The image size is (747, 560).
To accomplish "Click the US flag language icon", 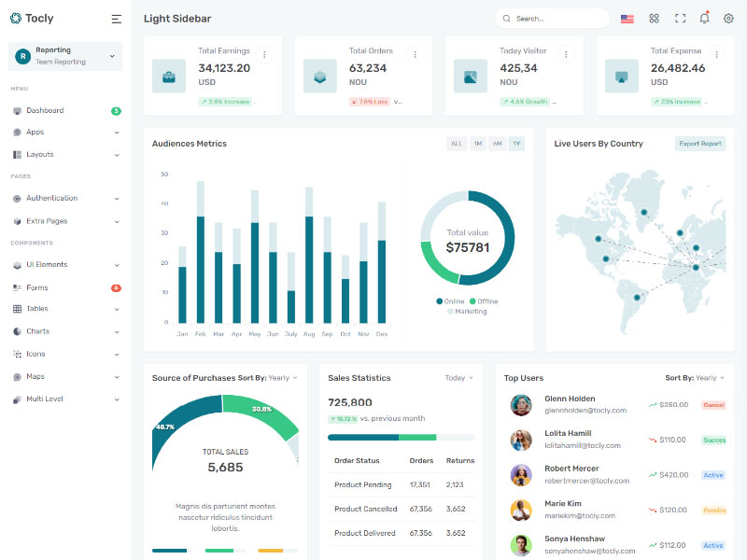I will 627,18.
